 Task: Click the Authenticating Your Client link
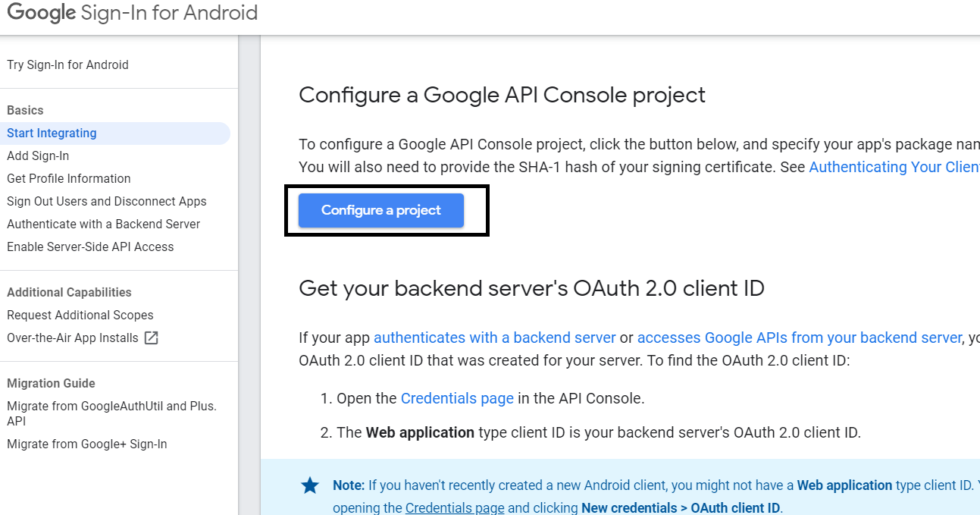[894, 166]
